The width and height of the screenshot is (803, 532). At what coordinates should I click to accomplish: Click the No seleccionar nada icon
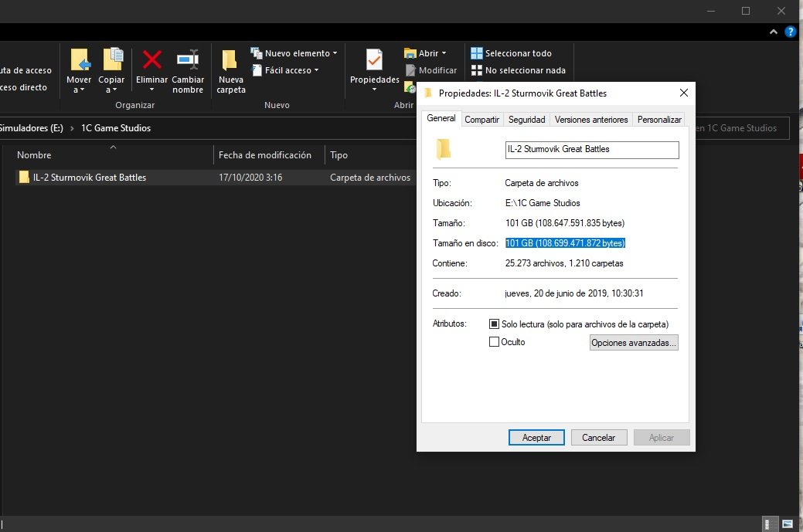pos(477,70)
